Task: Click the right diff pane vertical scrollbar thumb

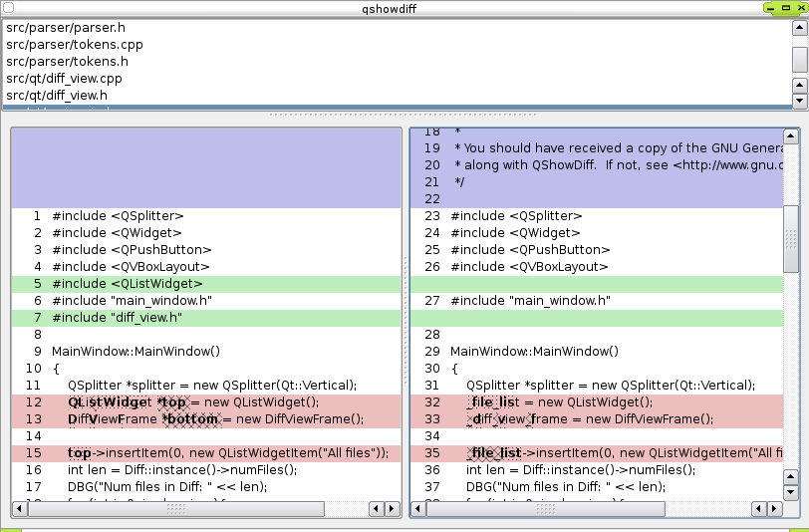Action: click(791, 239)
